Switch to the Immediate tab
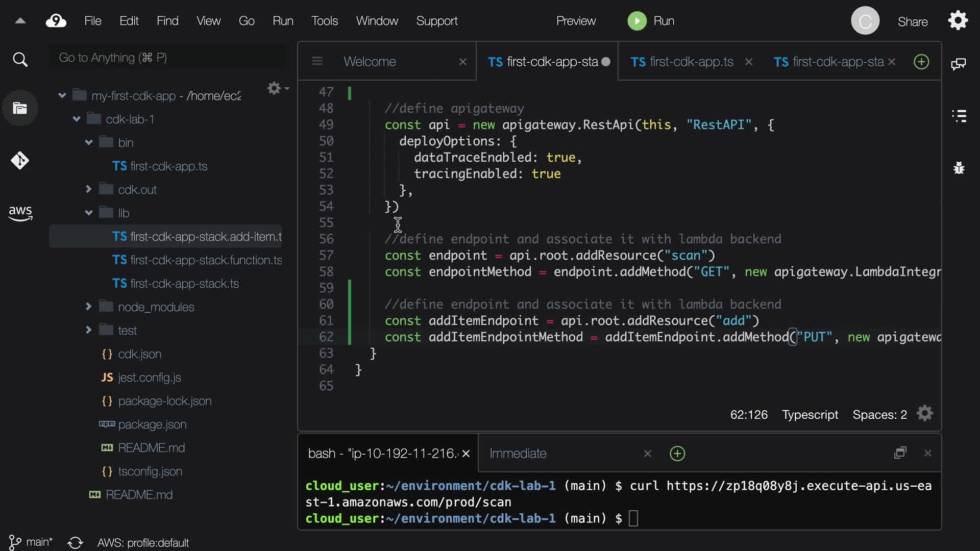The height and width of the screenshot is (551, 980). tap(518, 454)
